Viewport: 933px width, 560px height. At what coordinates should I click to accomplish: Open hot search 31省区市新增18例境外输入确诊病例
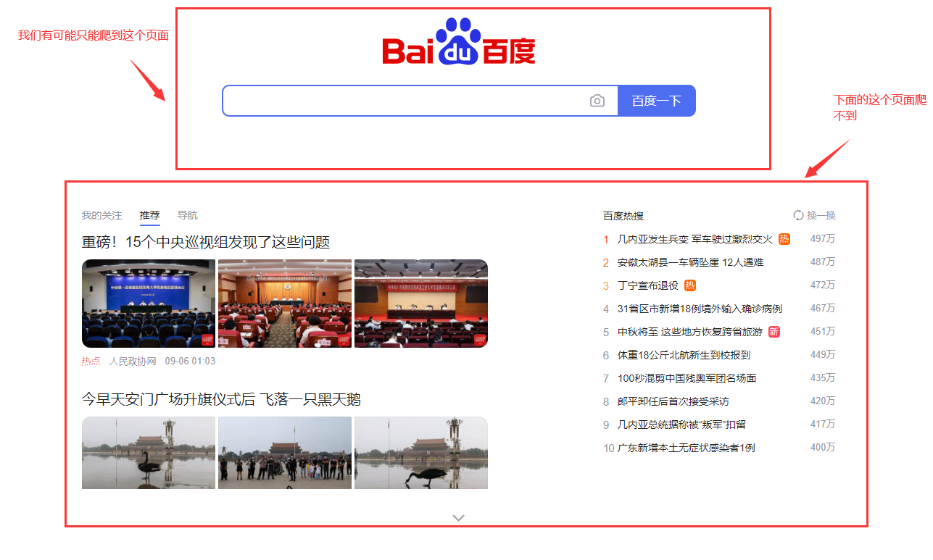coord(700,309)
